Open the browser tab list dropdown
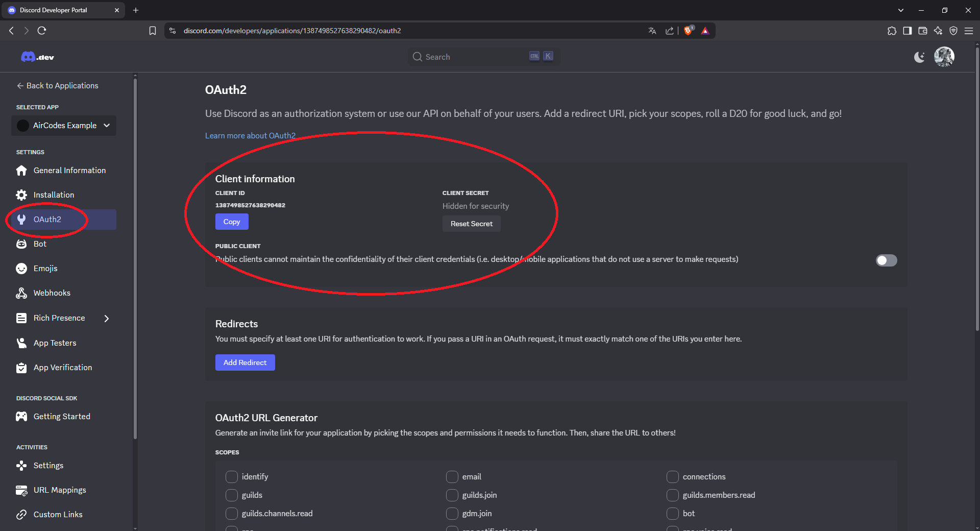 point(901,10)
